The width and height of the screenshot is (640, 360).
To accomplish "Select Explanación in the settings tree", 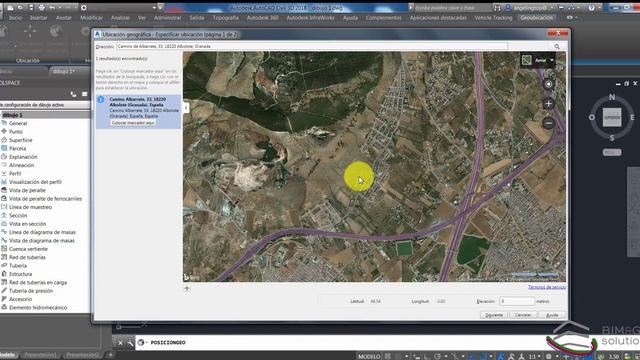I will point(23,157).
